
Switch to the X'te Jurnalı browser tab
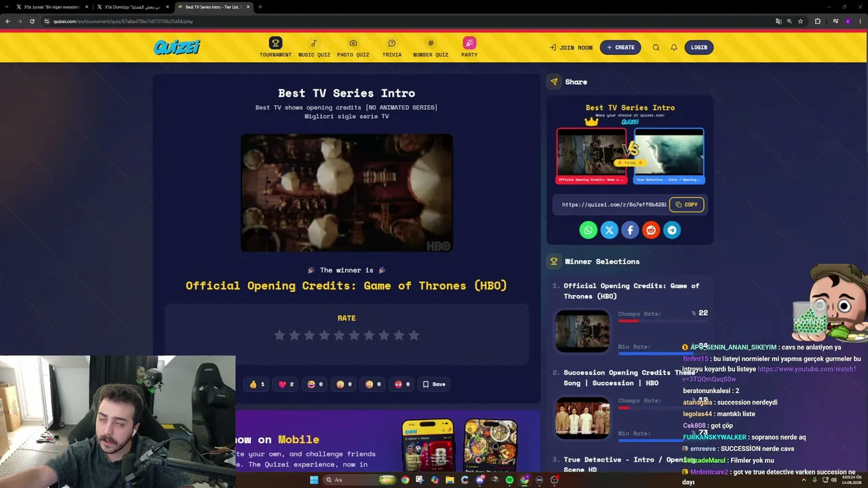52,7
